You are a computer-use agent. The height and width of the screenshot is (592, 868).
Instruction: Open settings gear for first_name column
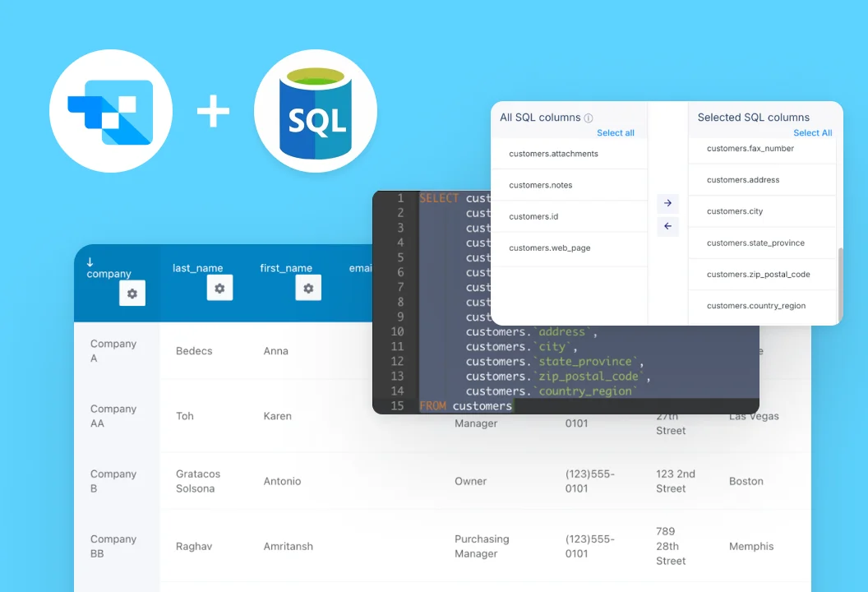click(x=308, y=288)
